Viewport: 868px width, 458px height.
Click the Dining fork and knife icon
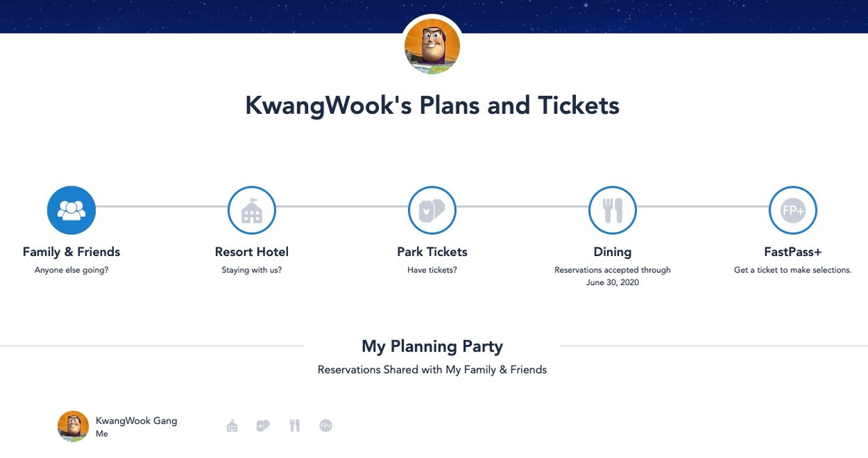pyautogui.click(x=613, y=211)
